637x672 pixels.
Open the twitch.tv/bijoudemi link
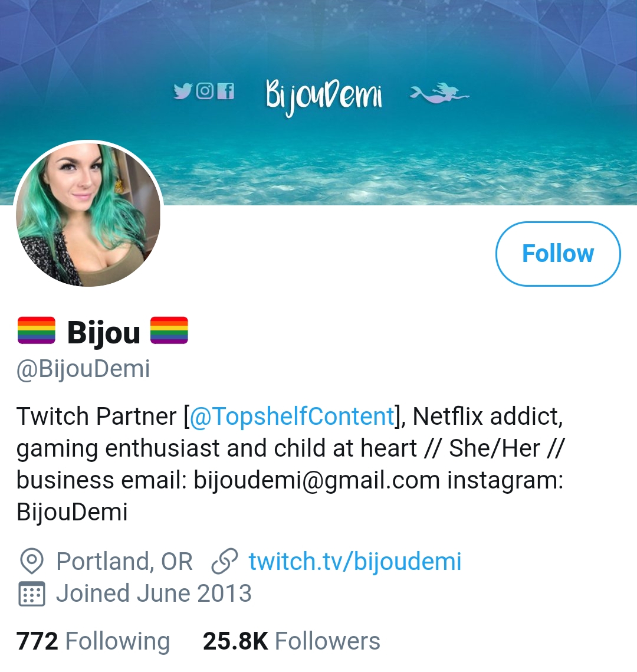pyautogui.click(x=355, y=561)
